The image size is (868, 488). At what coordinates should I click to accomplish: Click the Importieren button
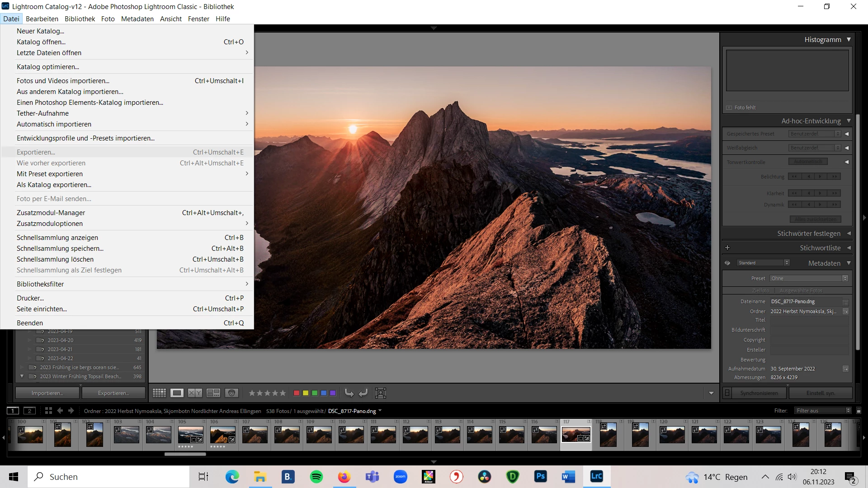pyautogui.click(x=47, y=393)
